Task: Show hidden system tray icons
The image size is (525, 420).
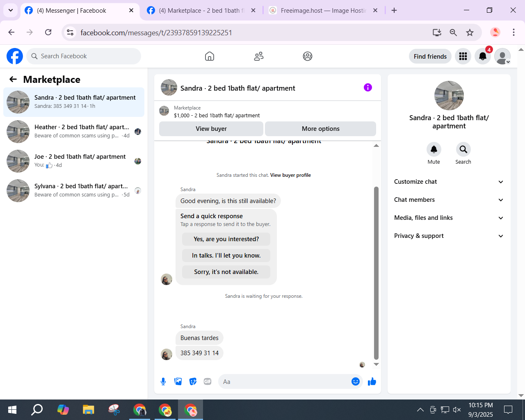Action: pos(420,410)
